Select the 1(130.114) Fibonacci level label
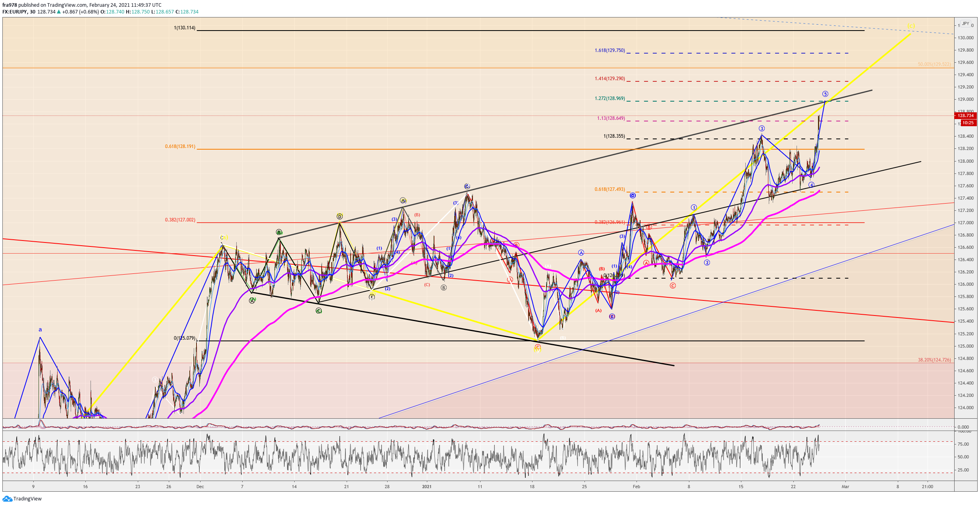980x506 pixels. click(x=185, y=28)
